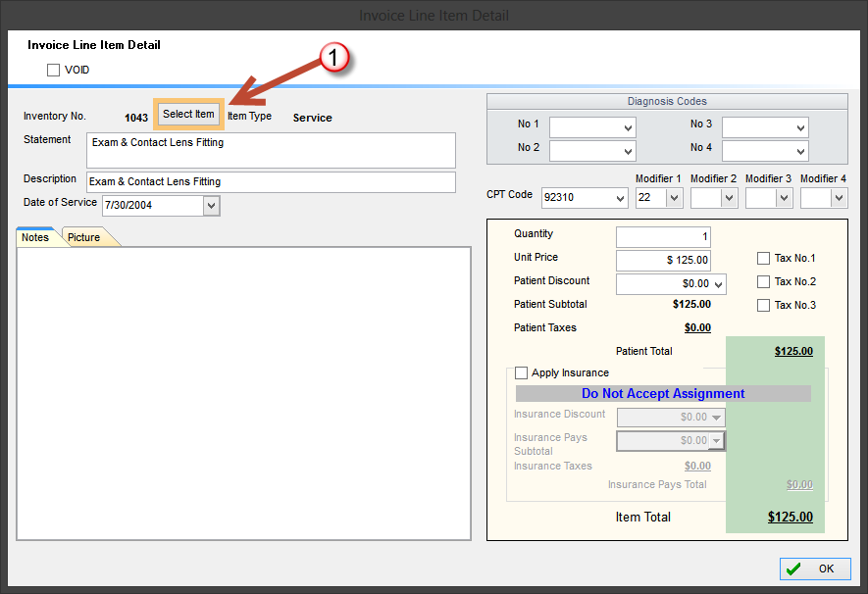Click the Patient Subtotal $125.00 value
This screenshot has width=868, height=594.
[x=691, y=304]
